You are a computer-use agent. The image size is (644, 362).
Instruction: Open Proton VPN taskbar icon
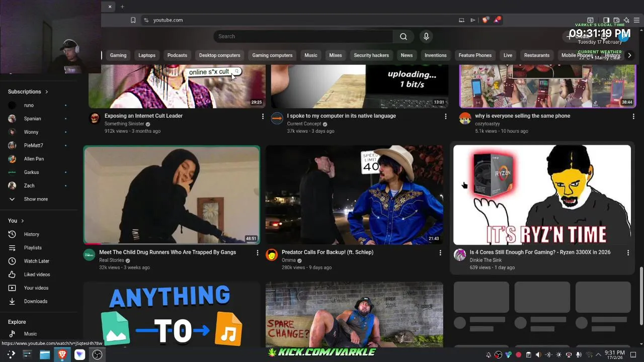(80, 354)
